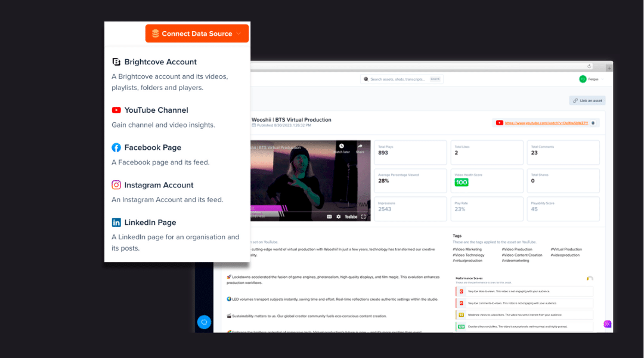The height and width of the screenshot is (358, 644).
Task: Click the Performance Scores gauge icon
Action: (x=590, y=279)
